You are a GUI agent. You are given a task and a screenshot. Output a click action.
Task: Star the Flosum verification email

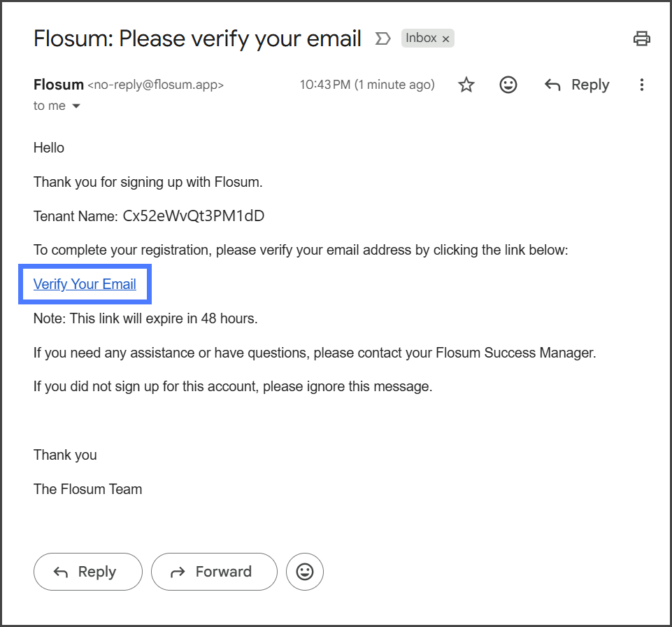pyautogui.click(x=466, y=85)
